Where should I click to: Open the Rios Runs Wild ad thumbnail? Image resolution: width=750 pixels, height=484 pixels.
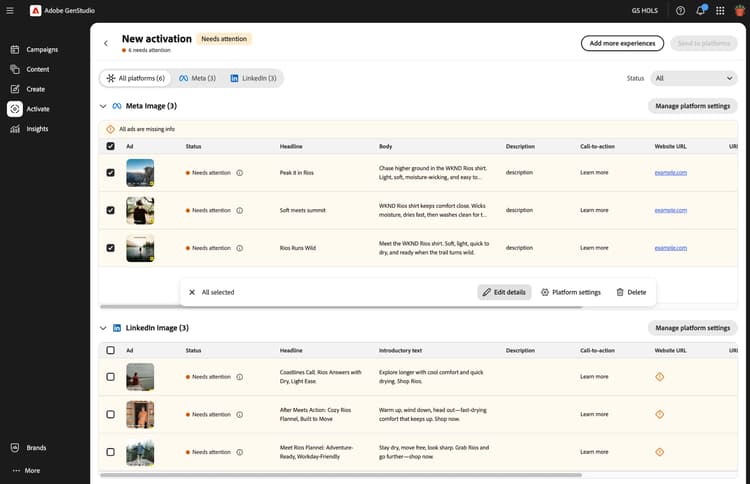tap(140, 248)
